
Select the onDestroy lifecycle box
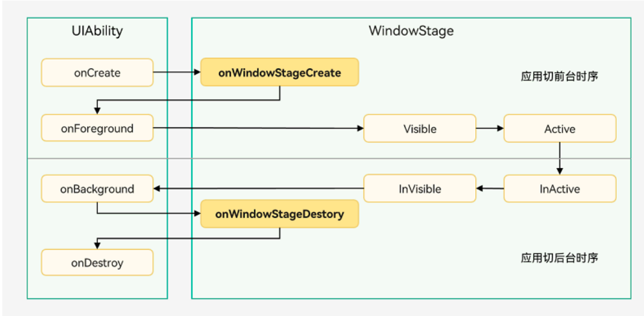(x=97, y=263)
